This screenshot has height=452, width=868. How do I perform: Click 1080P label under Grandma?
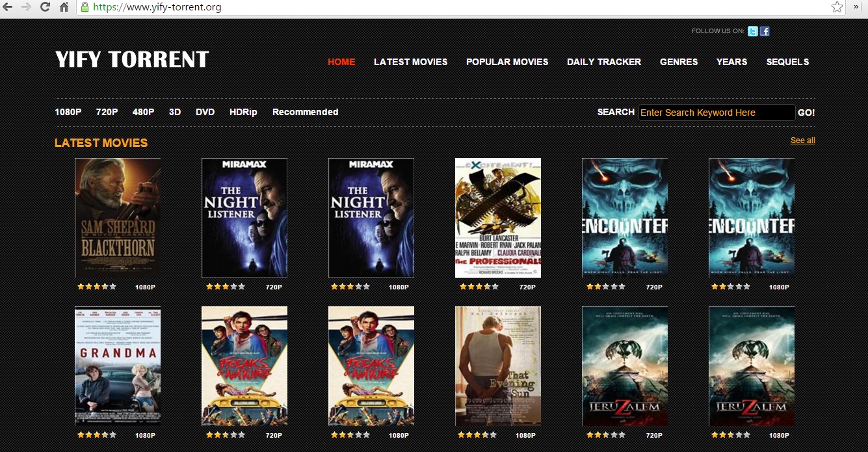click(145, 435)
